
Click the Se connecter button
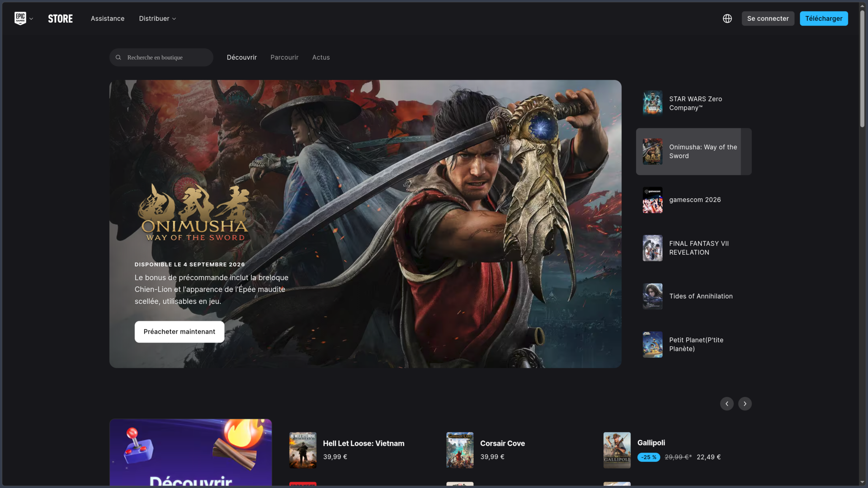(x=768, y=19)
